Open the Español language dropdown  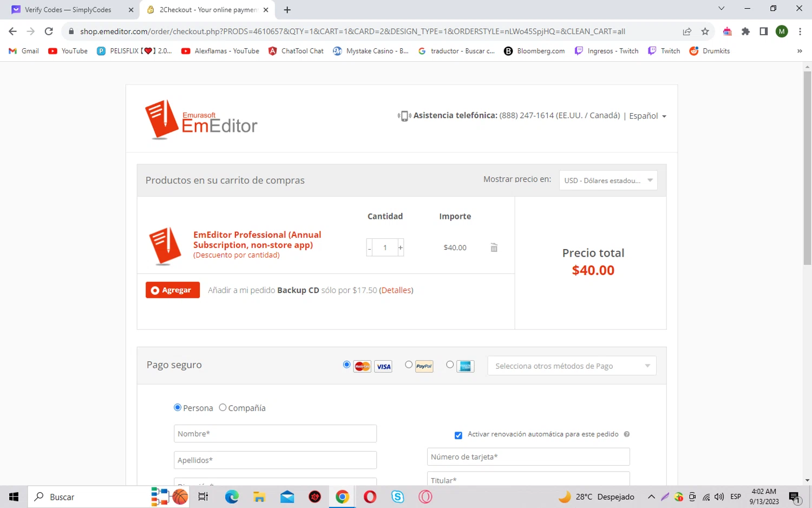647,116
